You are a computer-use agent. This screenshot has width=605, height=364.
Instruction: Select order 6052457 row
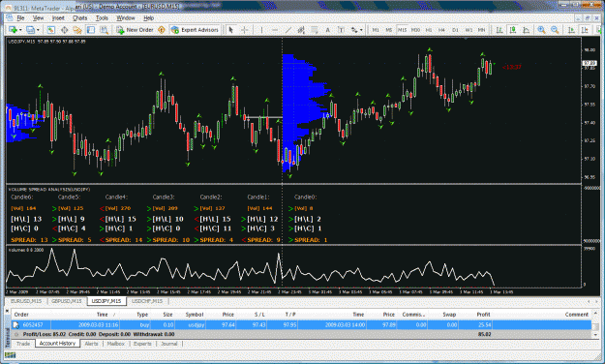coord(301,325)
